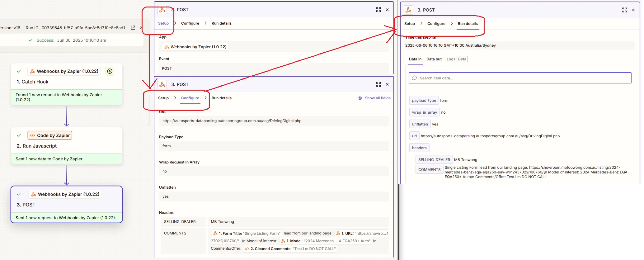Open the App field Webhooks by Zapier
Image resolution: width=644 pixels, height=260 pixels.
click(274, 47)
